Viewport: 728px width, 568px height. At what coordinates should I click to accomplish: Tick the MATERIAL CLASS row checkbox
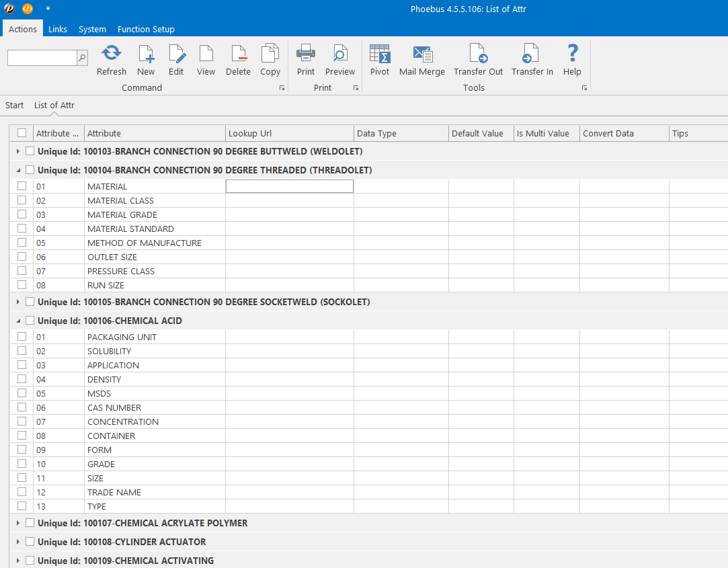point(22,200)
